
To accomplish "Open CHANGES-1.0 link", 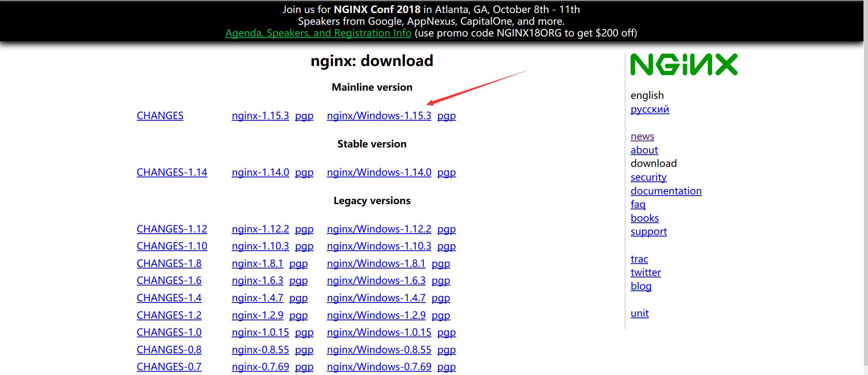I will point(169,332).
